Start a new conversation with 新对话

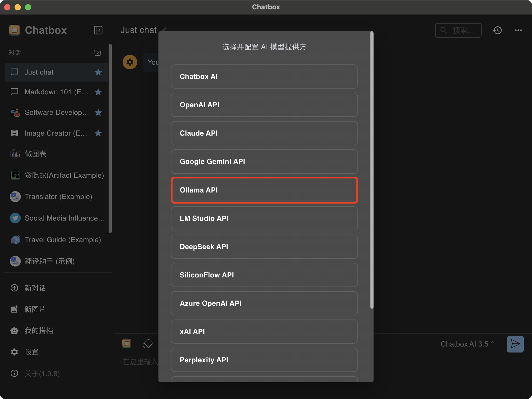tap(35, 288)
